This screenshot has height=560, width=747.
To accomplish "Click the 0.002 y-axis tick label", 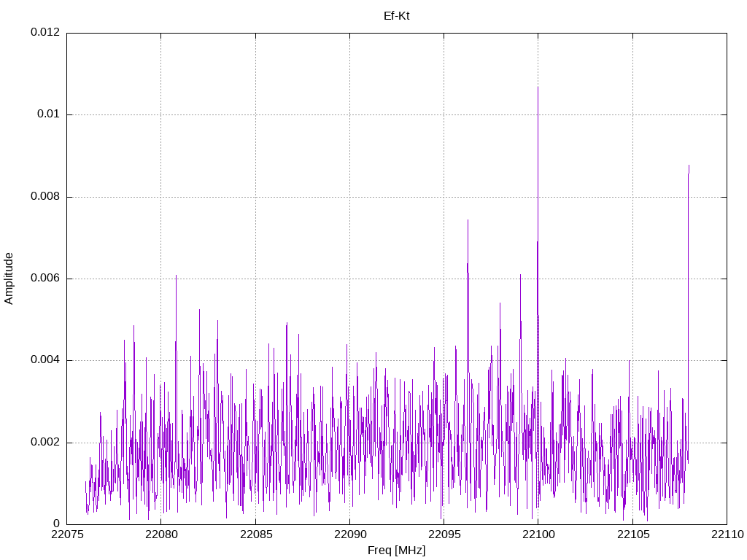I will 45,442.
